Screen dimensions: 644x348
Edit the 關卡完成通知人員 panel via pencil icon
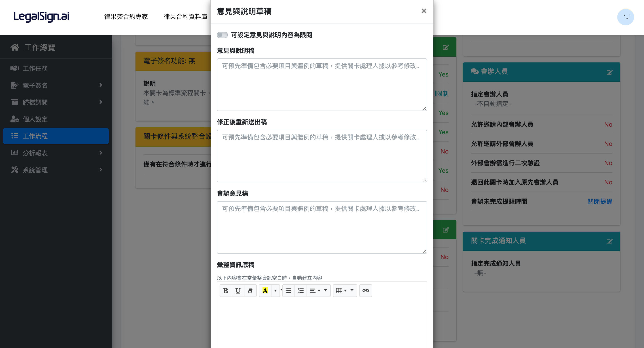click(610, 241)
